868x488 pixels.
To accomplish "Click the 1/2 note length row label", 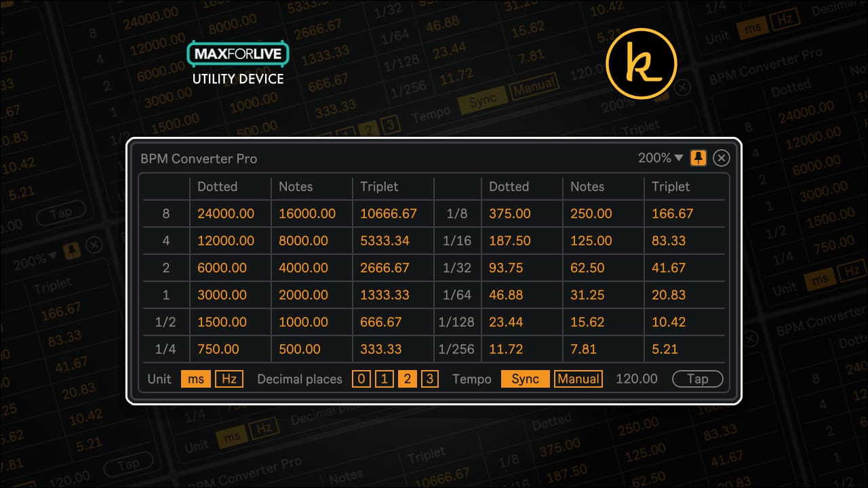I will point(165,322).
